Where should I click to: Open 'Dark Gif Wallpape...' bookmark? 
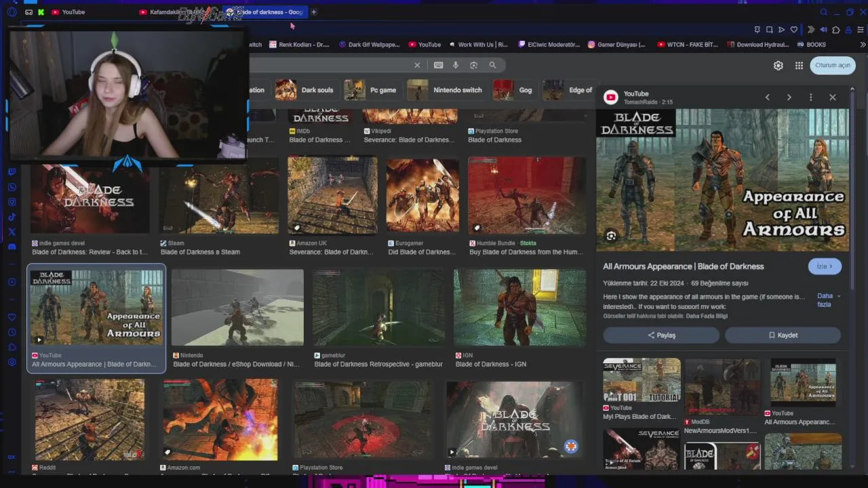pyautogui.click(x=370, y=45)
